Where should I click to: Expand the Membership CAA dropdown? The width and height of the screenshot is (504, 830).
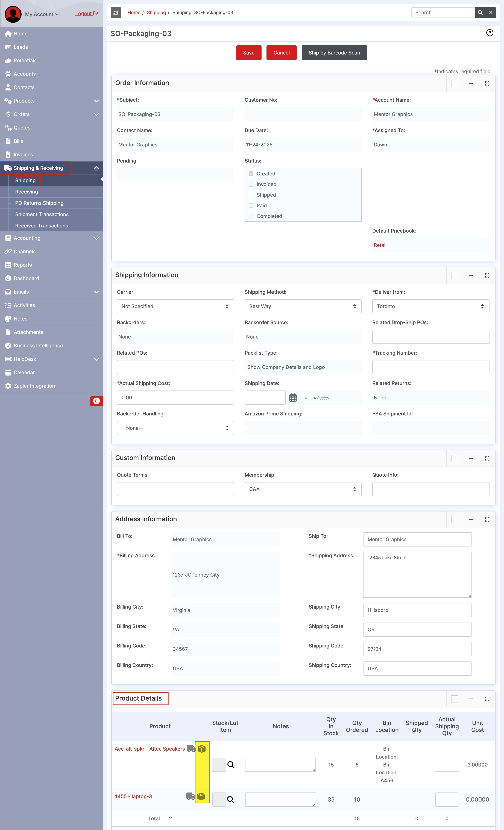pyautogui.click(x=303, y=489)
